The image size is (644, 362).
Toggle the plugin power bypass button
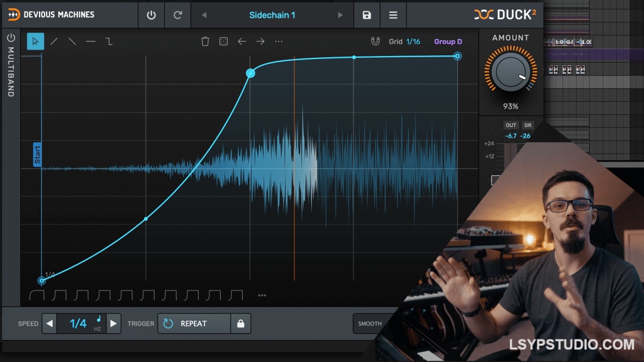151,15
